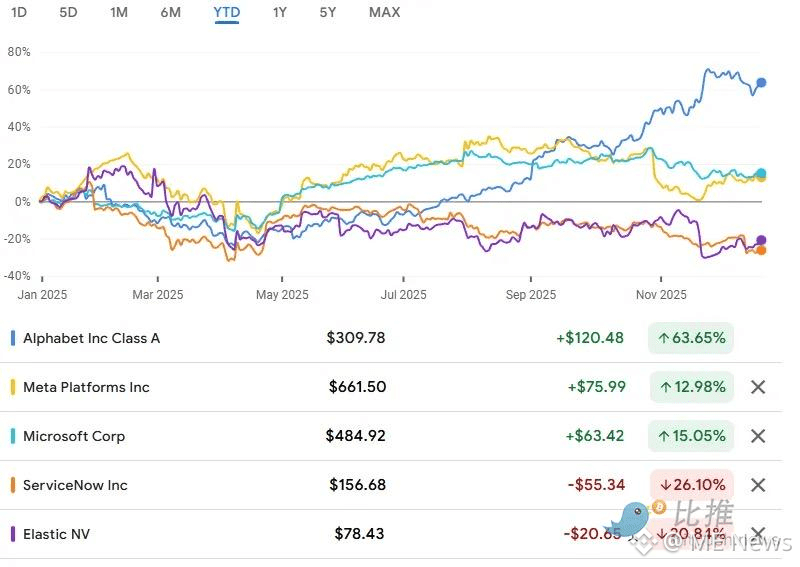Show the 1Y time range
Viewport: 800px width, 567px height.
[280, 12]
